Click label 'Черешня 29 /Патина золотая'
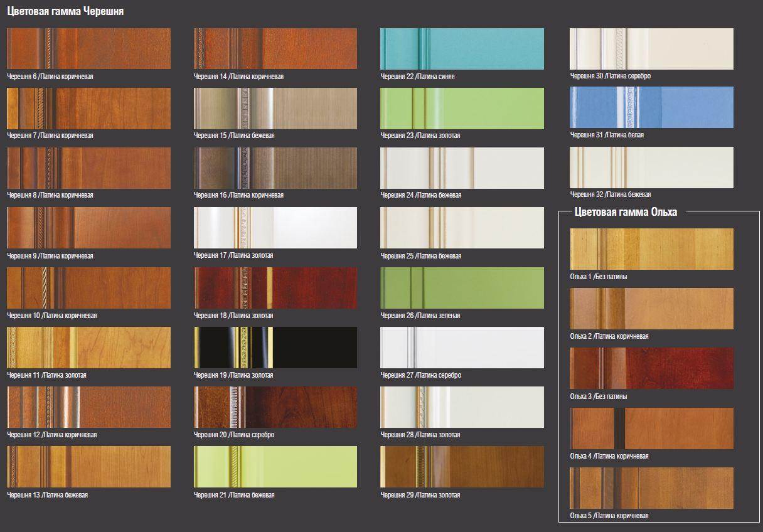763x532 pixels. 420,495
